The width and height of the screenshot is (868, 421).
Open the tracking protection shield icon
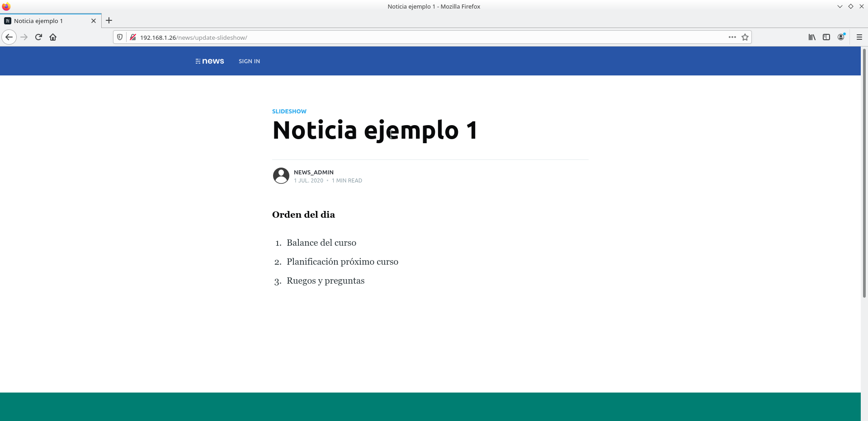point(120,37)
